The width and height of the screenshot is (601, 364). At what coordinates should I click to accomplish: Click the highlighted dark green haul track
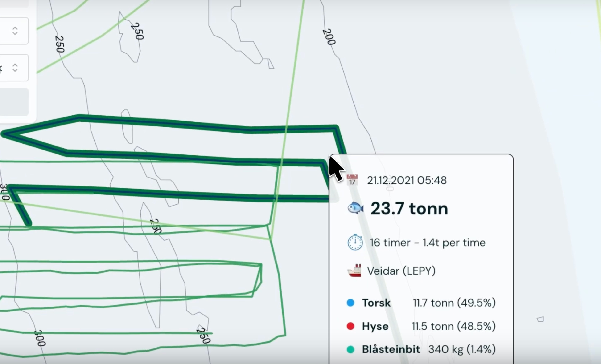point(171,123)
